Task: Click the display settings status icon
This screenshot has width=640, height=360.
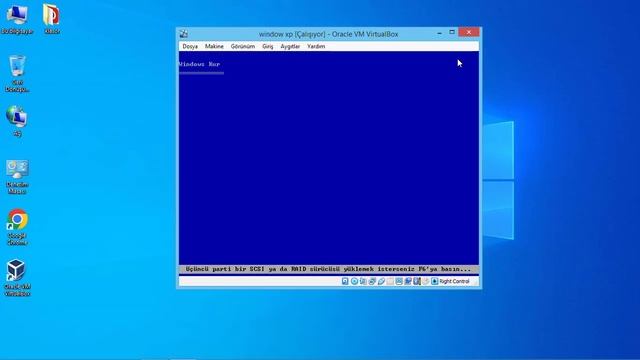Action: [x=399, y=281]
